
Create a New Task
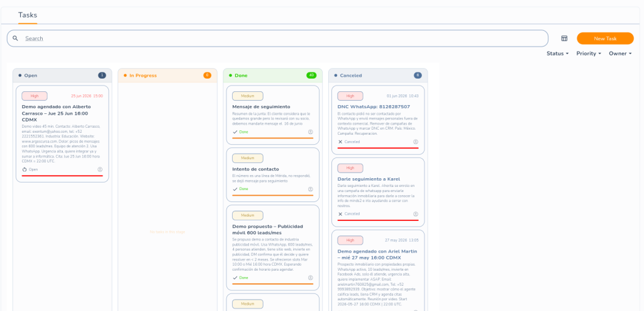[x=605, y=38]
